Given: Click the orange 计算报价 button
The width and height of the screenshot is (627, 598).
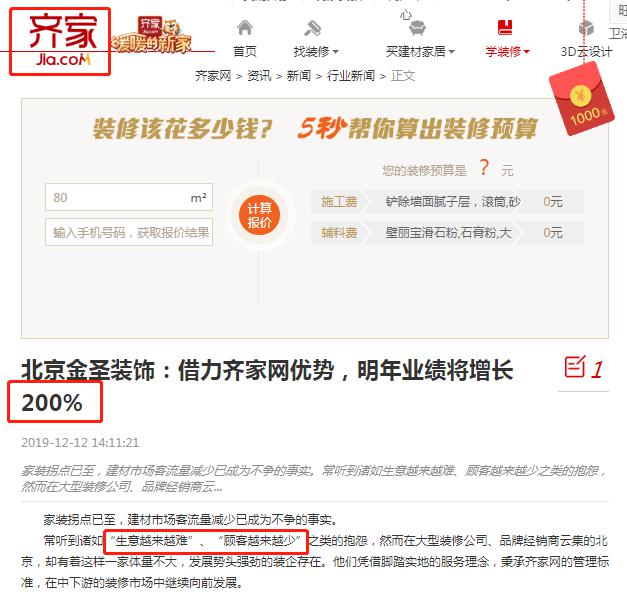Looking at the screenshot, I should (259, 215).
